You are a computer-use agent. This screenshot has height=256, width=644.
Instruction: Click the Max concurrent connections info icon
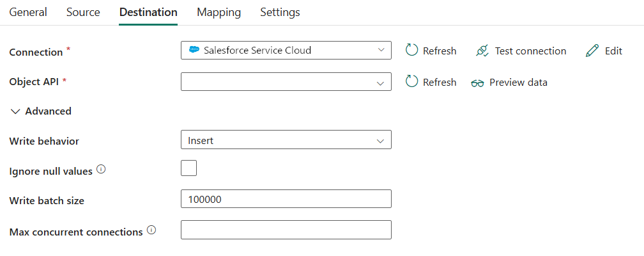151,230
